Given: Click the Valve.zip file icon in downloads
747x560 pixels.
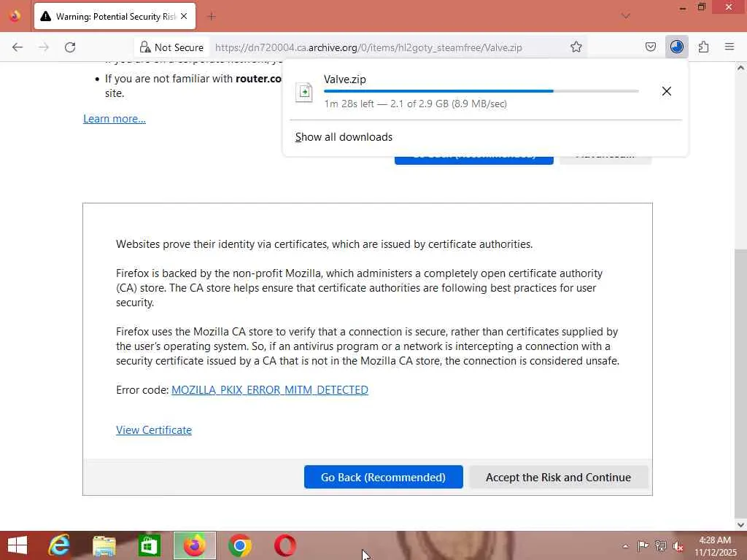Looking at the screenshot, I should 304,92.
